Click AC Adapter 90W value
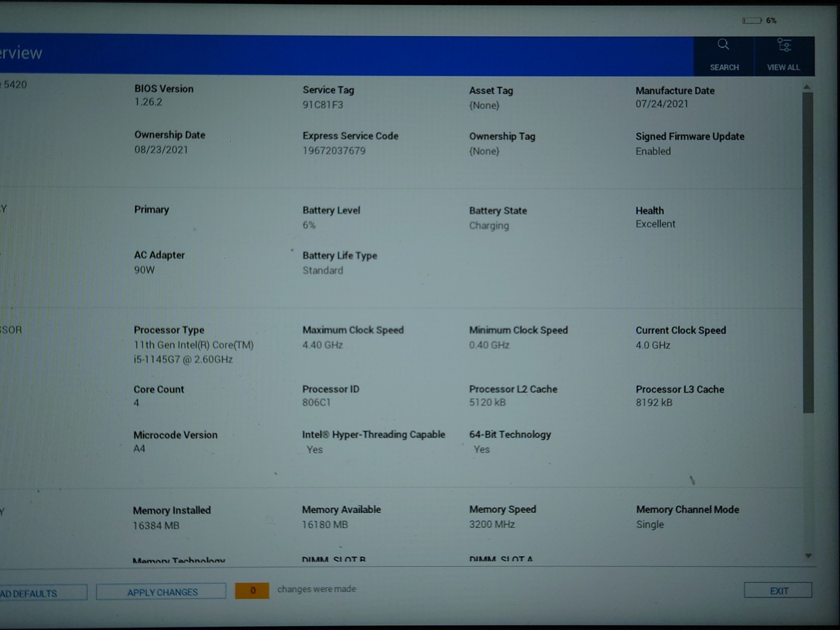This screenshot has height=630, width=840. coord(144,270)
